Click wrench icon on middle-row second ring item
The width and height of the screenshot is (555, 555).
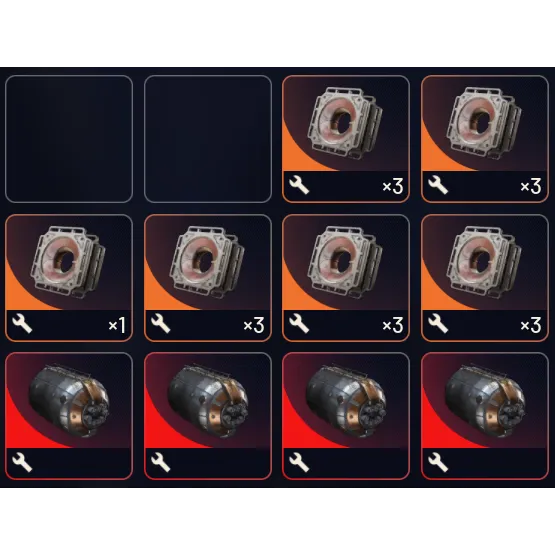pos(161,324)
